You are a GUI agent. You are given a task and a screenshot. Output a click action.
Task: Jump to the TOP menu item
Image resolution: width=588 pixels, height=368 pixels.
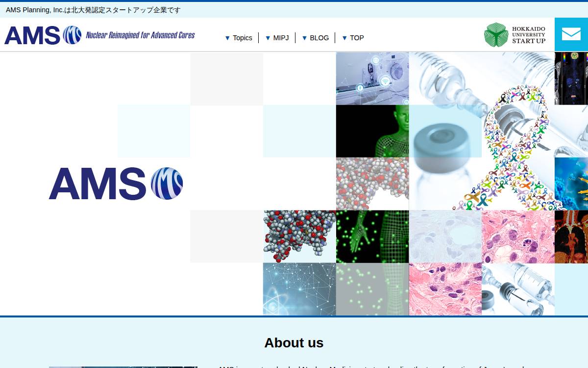pyautogui.click(x=353, y=38)
